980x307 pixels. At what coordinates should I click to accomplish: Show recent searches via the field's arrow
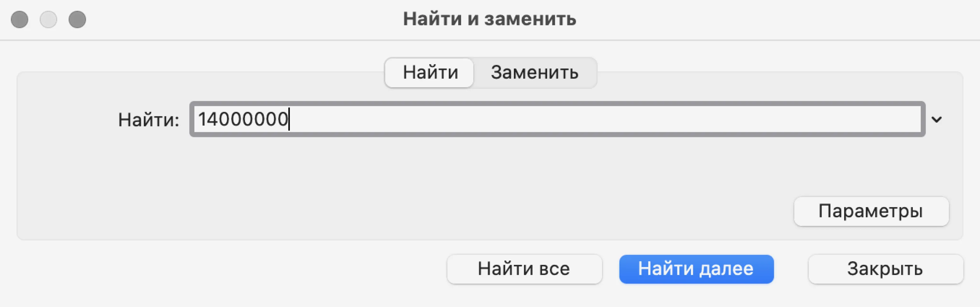(x=937, y=119)
